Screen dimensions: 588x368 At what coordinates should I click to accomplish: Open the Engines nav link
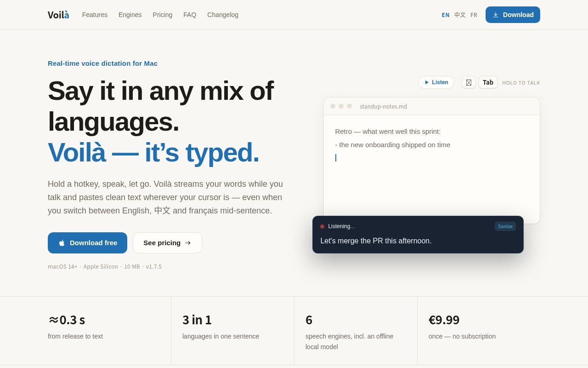click(130, 15)
